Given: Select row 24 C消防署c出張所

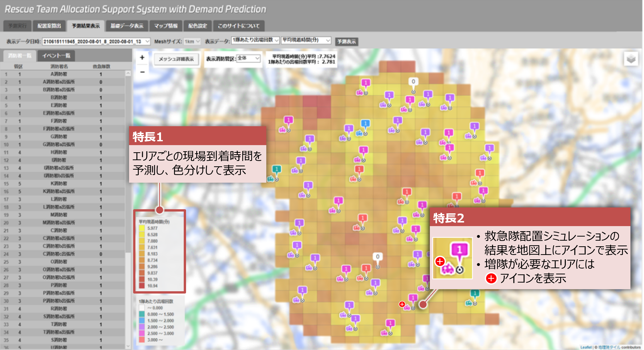Looking at the screenshot, I should (x=63, y=254).
